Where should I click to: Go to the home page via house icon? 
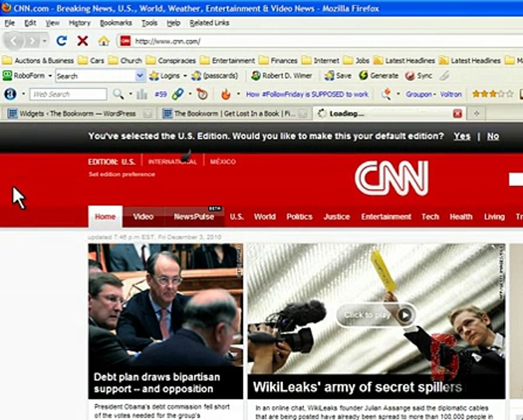click(x=104, y=41)
